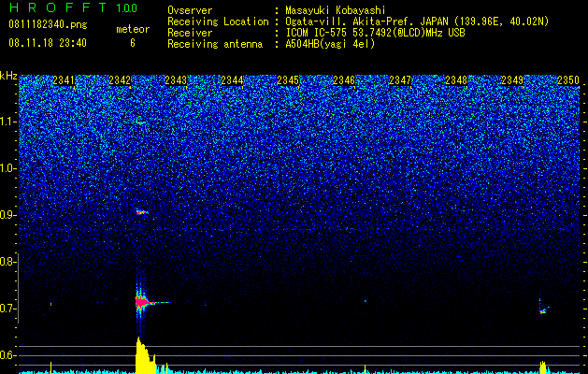Click the 2345 time marker label

tap(288, 80)
